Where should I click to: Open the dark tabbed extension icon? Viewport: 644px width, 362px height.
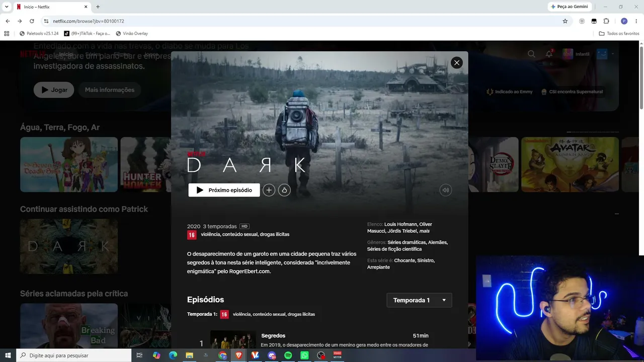(x=594, y=21)
